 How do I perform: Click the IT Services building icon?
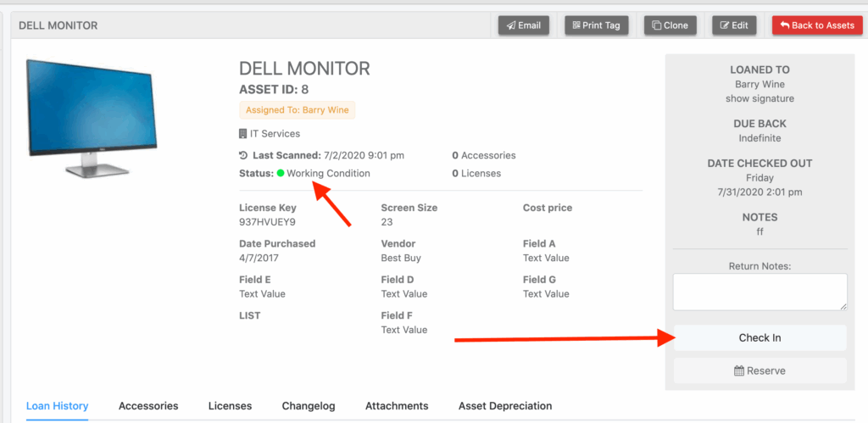[x=243, y=134]
